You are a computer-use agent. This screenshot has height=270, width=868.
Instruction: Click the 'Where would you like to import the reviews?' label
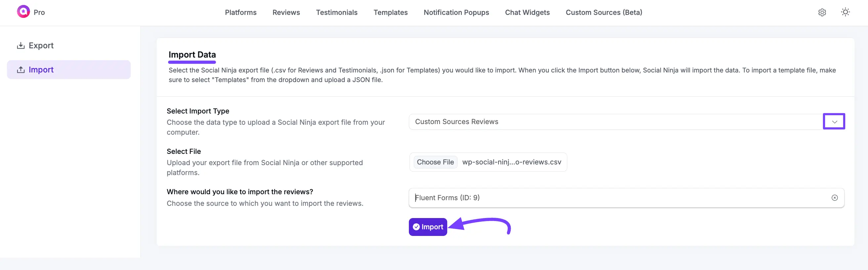(239, 192)
